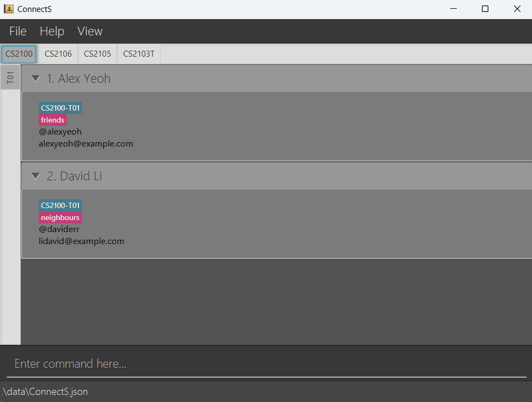Click the neighbours tag on David Li

pos(60,217)
